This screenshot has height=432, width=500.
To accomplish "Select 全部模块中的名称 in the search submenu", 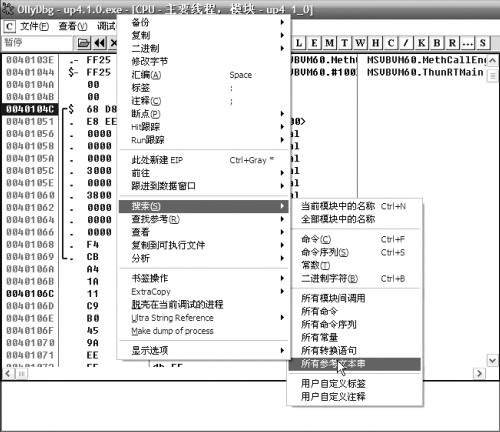I will click(355, 219).
